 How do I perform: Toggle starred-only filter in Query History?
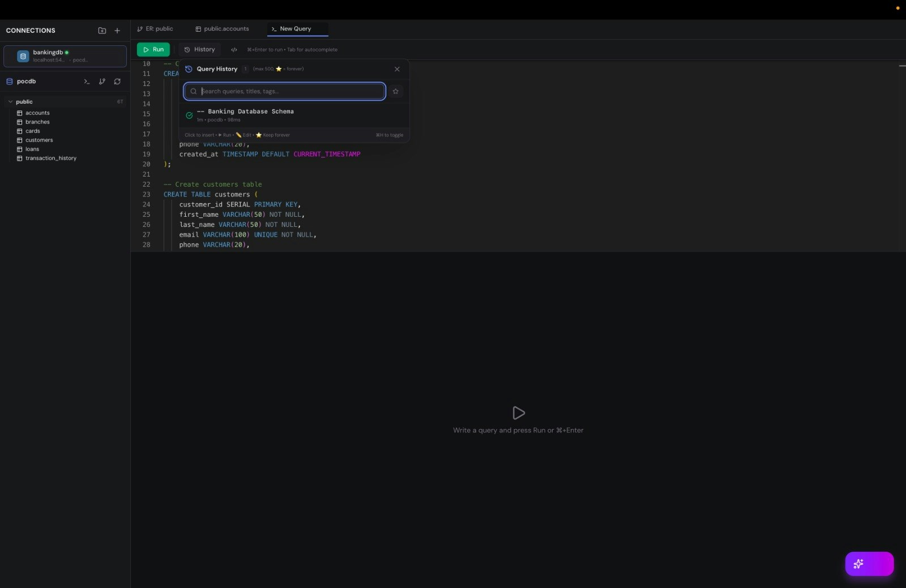point(395,91)
